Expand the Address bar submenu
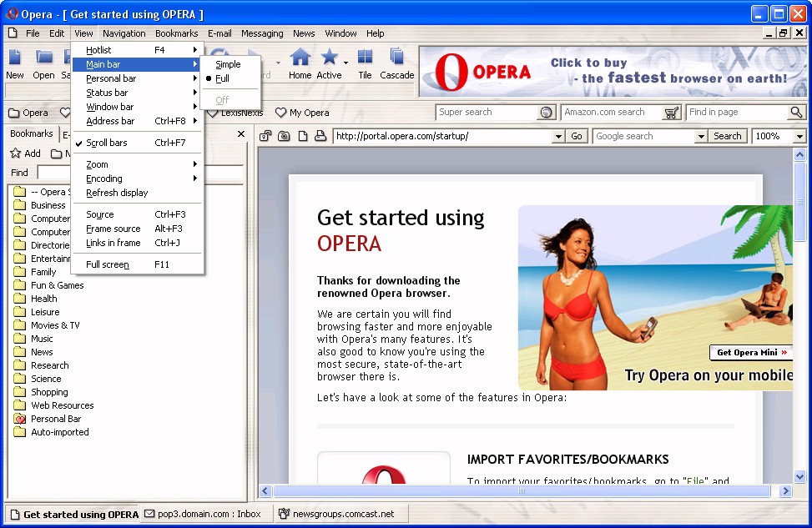This screenshot has width=812, height=528. point(137,121)
